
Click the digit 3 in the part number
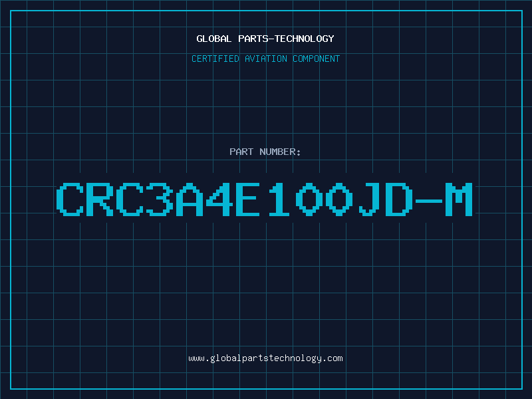point(160,199)
